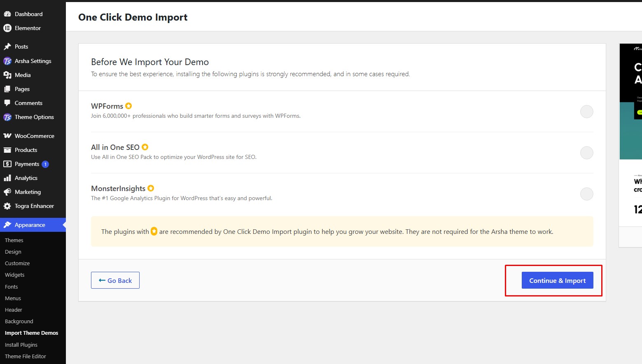The width and height of the screenshot is (642, 364).
Task: Open the Menus submenu link
Action: (13, 298)
